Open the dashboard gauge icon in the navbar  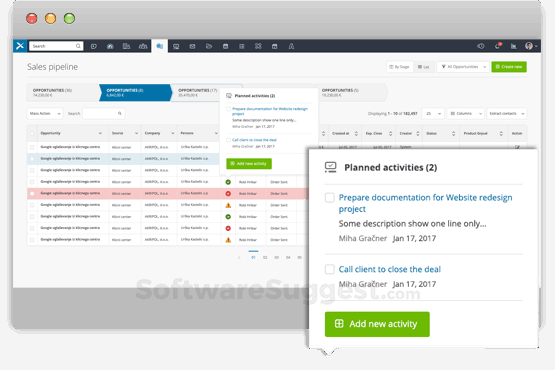pyautogui.click(x=110, y=46)
